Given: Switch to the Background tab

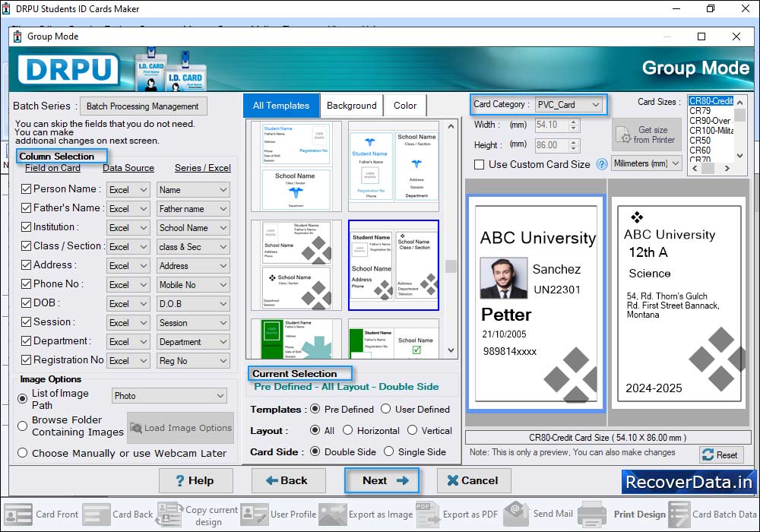Looking at the screenshot, I should [x=351, y=106].
